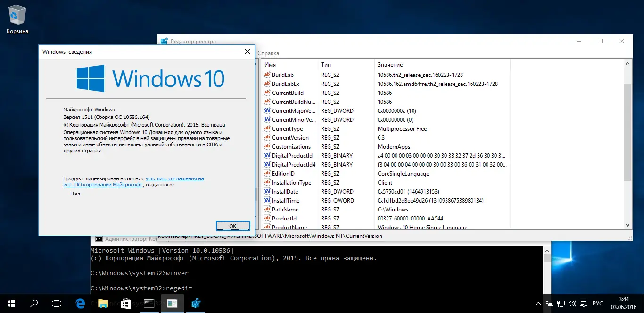Click the value CoreSingleLanguage
This screenshot has width=644, height=313.
pyautogui.click(x=403, y=174)
